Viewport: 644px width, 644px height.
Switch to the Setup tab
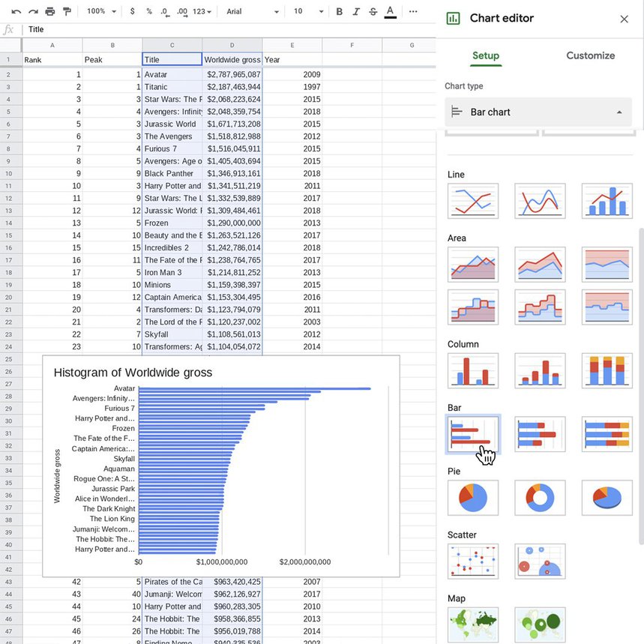486,56
